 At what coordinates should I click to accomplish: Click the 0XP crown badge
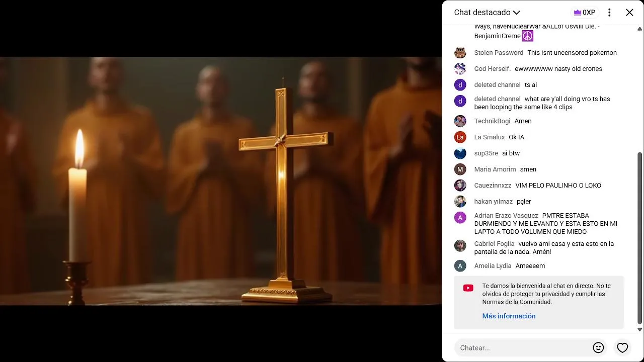585,13
